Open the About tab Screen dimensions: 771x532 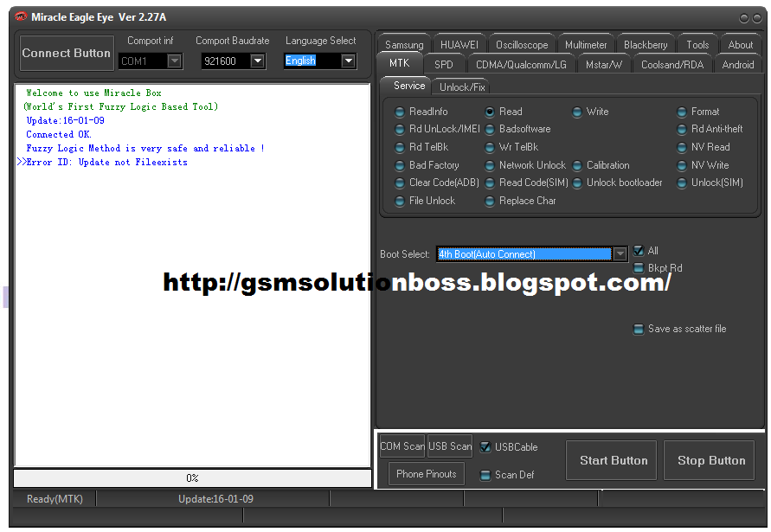741,45
